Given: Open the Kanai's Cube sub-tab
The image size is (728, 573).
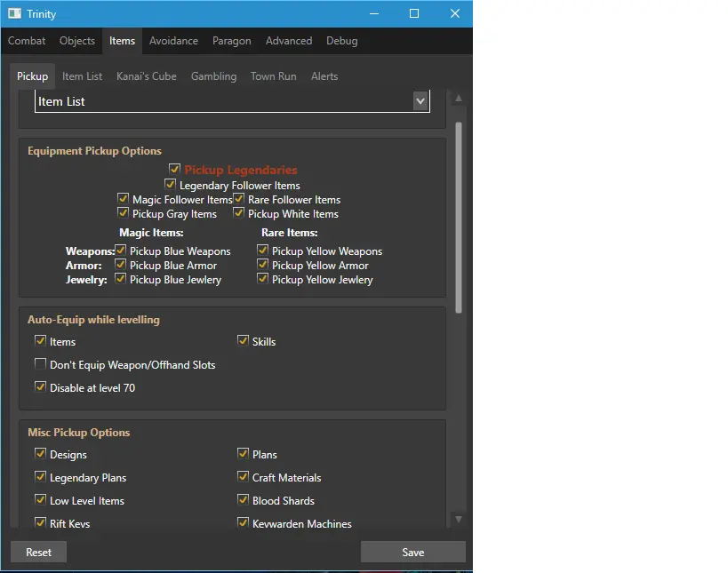Looking at the screenshot, I should pos(147,76).
